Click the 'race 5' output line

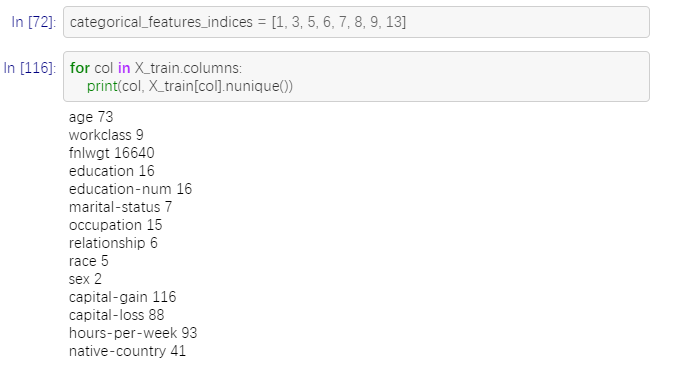88,261
